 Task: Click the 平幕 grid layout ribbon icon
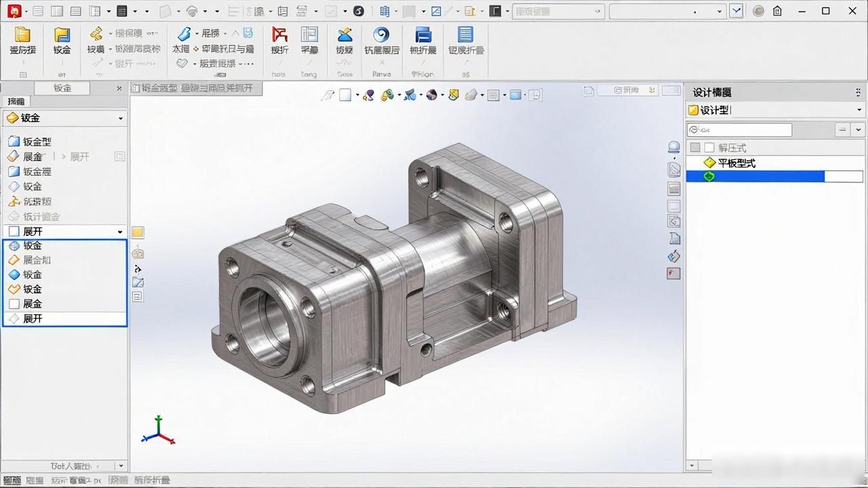click(309, 35)
